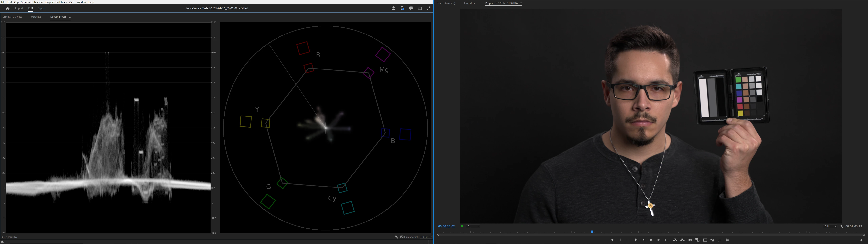
Task: Toggle the global FX mute button
Action: tap(719, 240)
